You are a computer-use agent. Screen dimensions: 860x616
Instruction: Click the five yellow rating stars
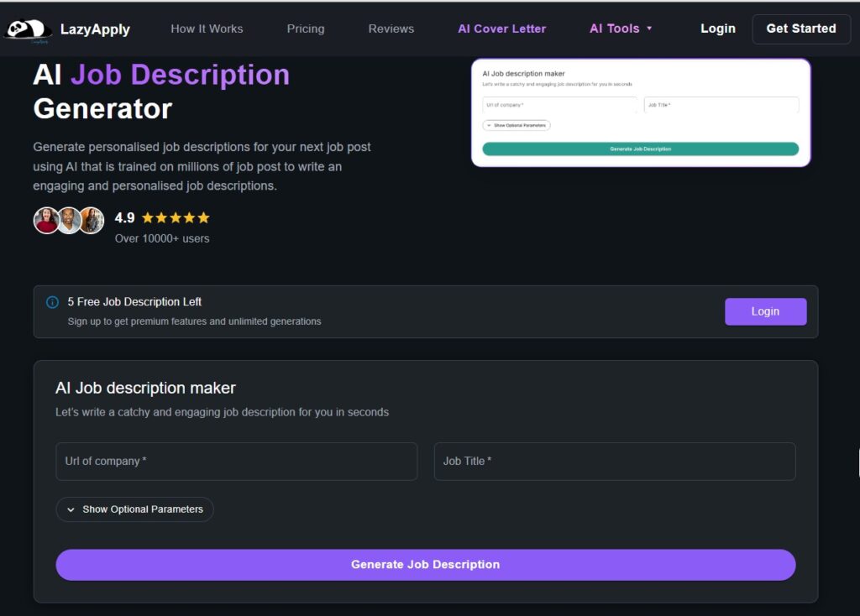pyautogui.click(x=176, y=218)
